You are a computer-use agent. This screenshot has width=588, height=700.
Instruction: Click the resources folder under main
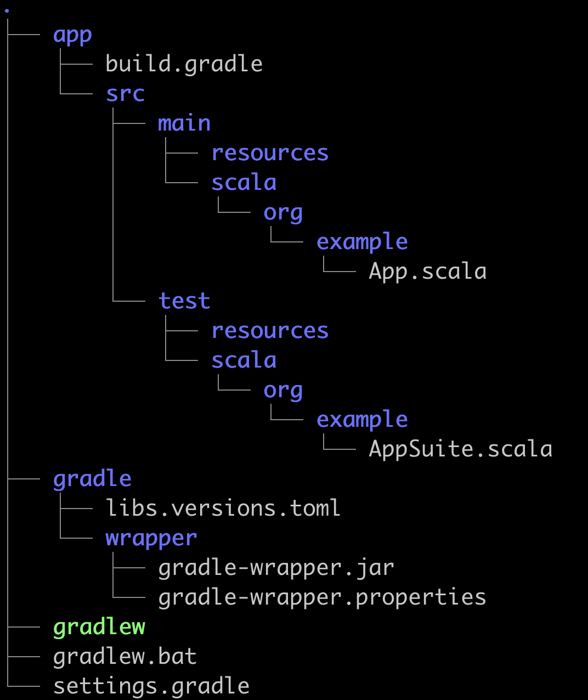click(x=270, y=153)
